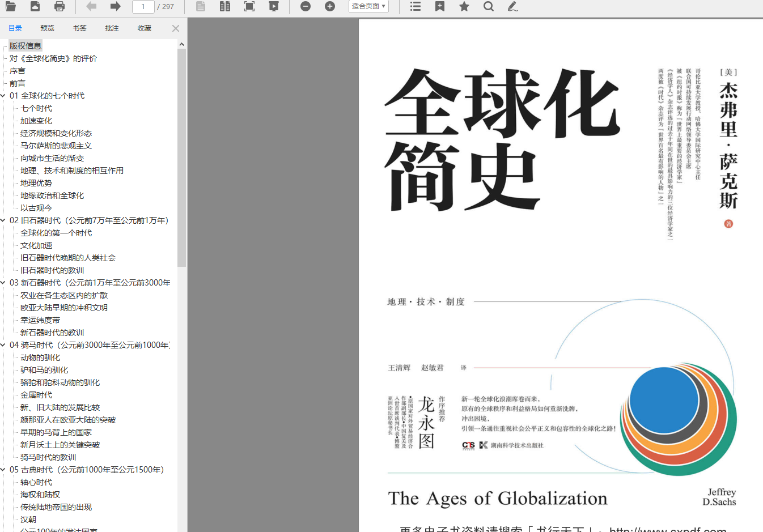Switch to the 批注 tab
The width and height of the screenshot is (763, 532).
(x=112, y=28)
